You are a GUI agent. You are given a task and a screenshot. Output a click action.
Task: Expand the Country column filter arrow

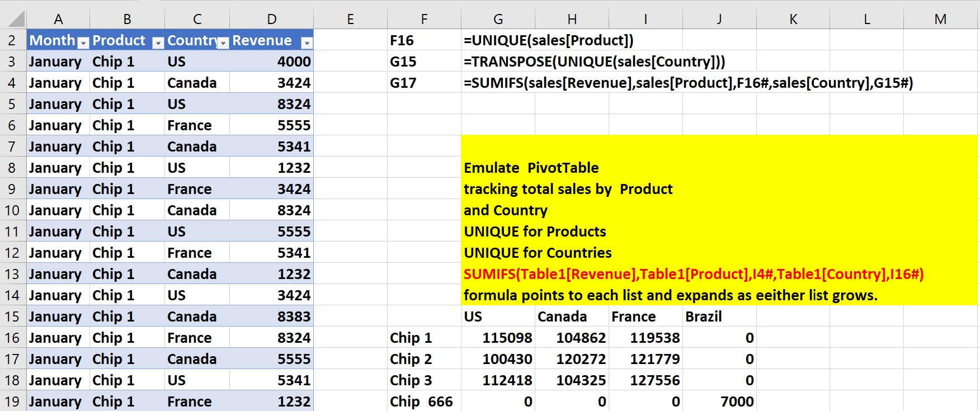tap(223, 42)
